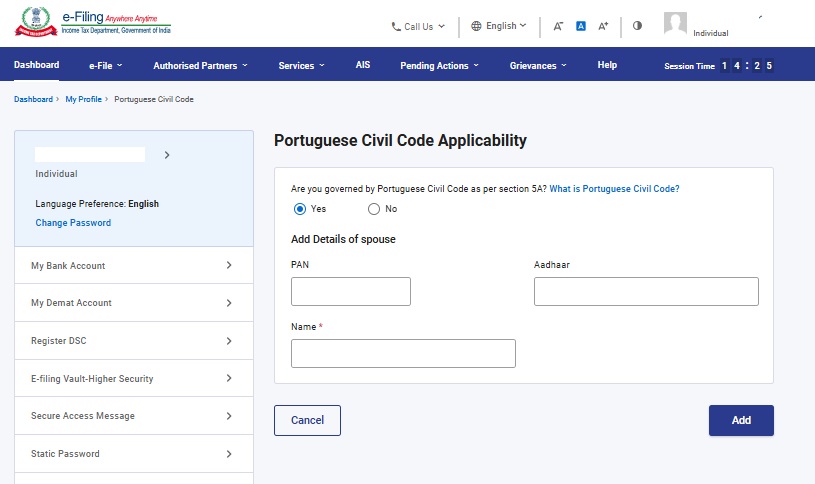Image resolution: width=815 pixels, height=484 pixels.
Task: Expand the Grievances menu
Action: click(x=538, y=66)
